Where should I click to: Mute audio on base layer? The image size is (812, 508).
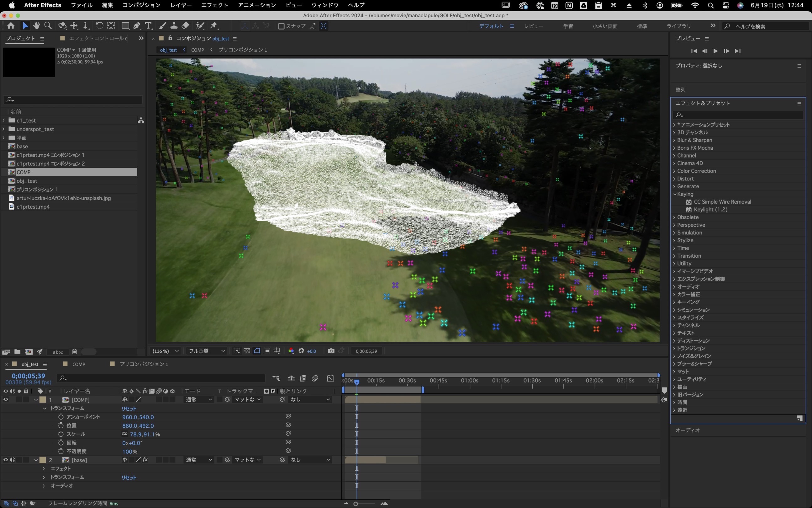[13, 460]
